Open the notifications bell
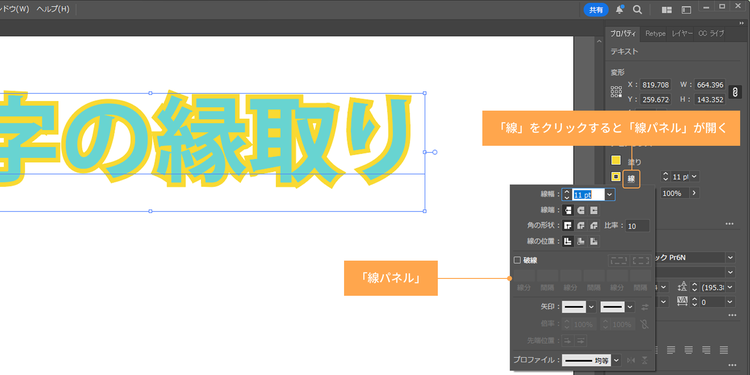Screen dimensions: 750x375 [x=620, y=10]
